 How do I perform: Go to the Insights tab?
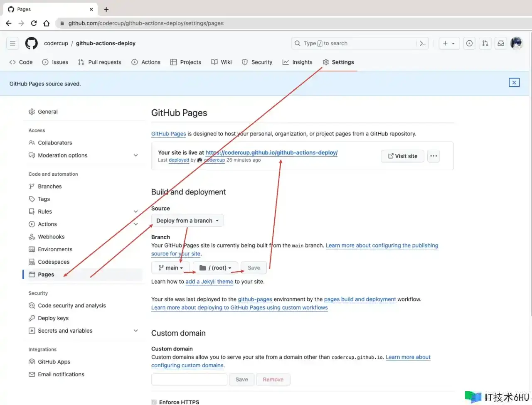(x=297, y=62)
